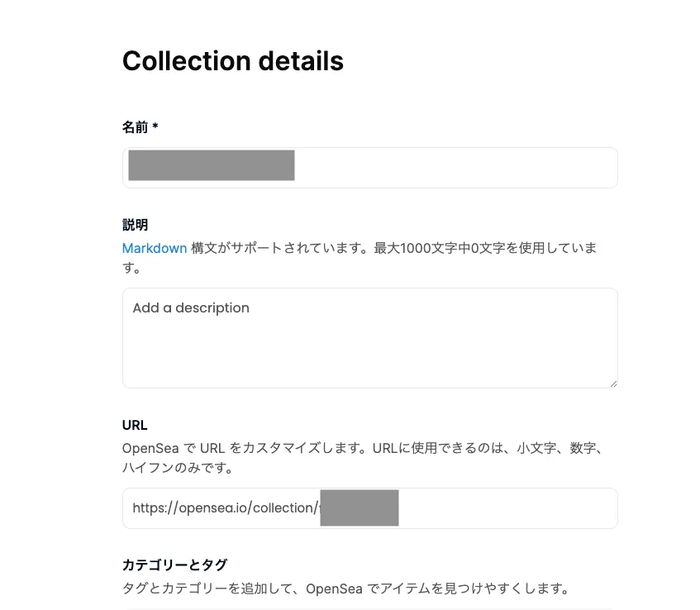The image size is (700, 610).
Task: Click the grayed-out value in the name field
Action: (x=212, y=165)
